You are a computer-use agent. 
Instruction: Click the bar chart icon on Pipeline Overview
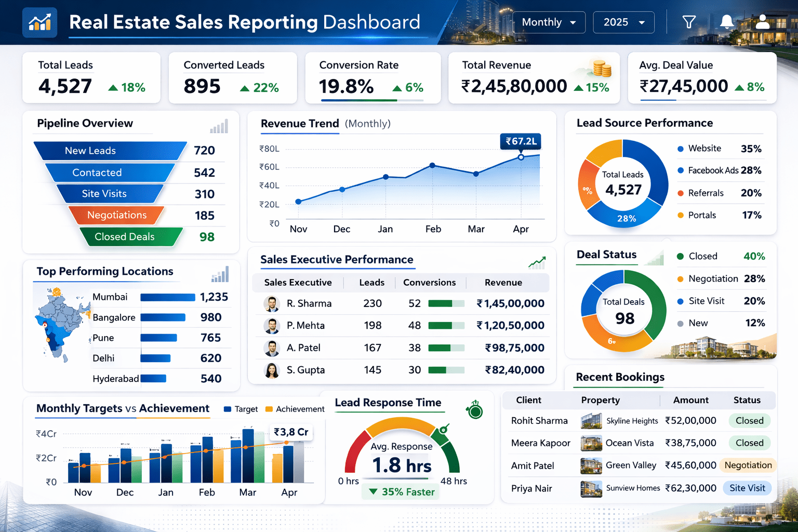click(x=219, y=126)
